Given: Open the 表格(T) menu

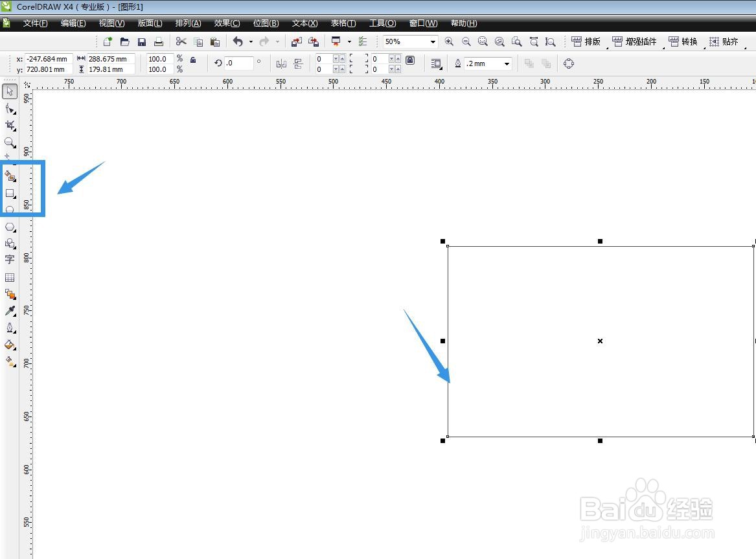Looking at the screenshot, I should tap(343, 23).
